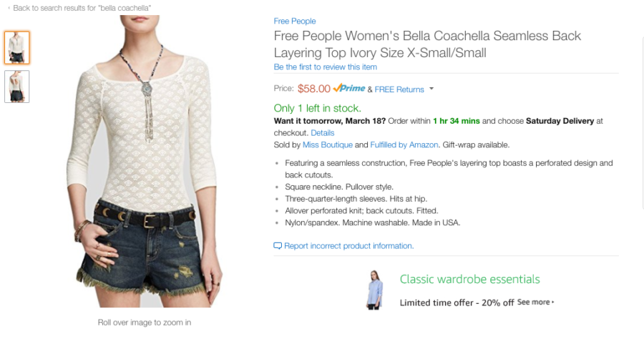
Task: Click the Fulfilled by Amazon link
Action: click(404, 145)
